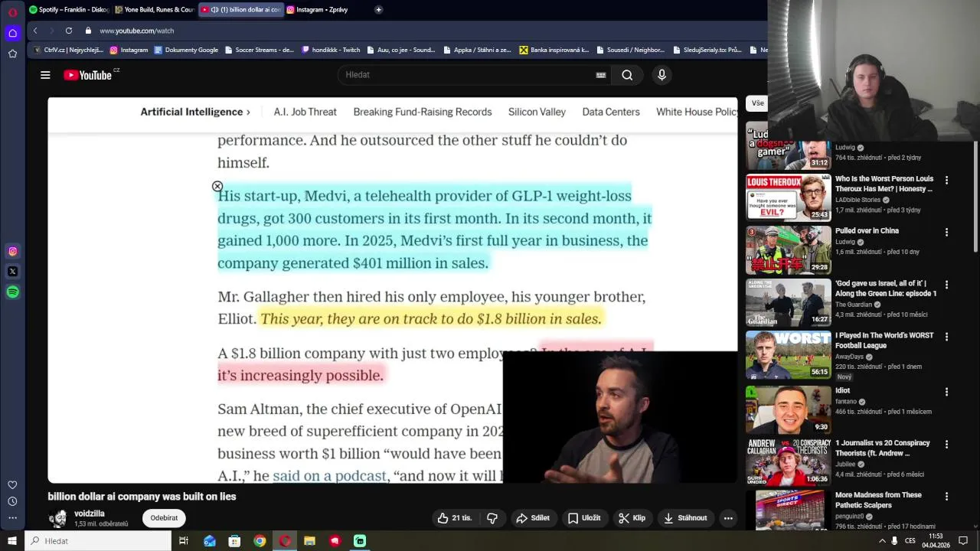
Task: Subscribe using the Odebírat button
Action: coord(164,518)
